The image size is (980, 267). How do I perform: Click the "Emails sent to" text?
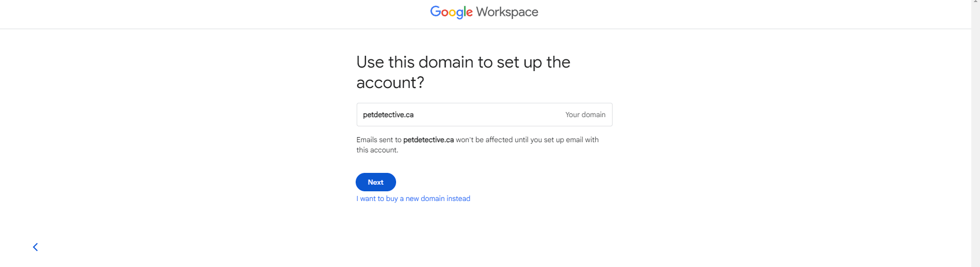[x=379, y=140]
